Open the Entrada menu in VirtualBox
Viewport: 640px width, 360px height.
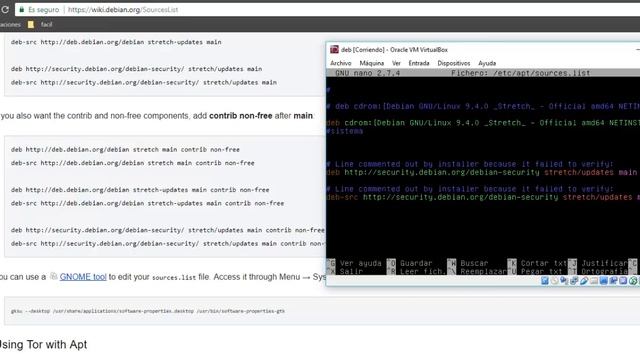click(x=419, y=63)
